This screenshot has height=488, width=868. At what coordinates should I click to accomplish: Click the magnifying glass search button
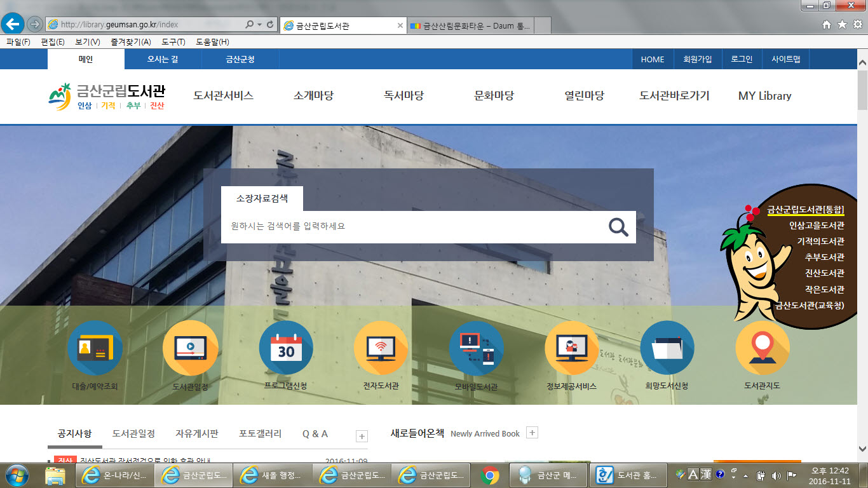point(618,227)
